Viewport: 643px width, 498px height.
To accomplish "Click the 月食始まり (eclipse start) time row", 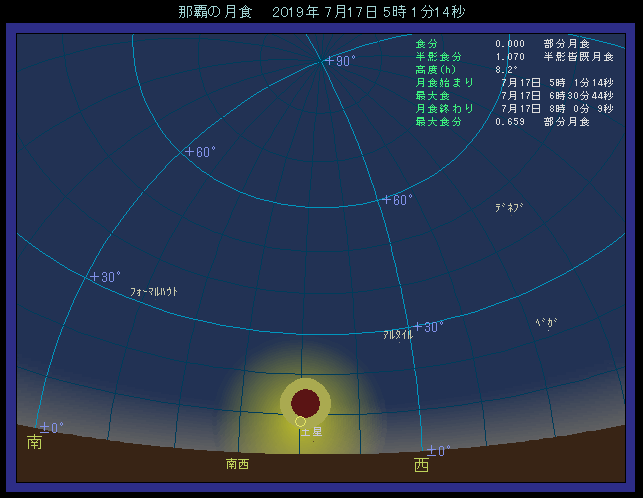I will click(x=502, y=82).
